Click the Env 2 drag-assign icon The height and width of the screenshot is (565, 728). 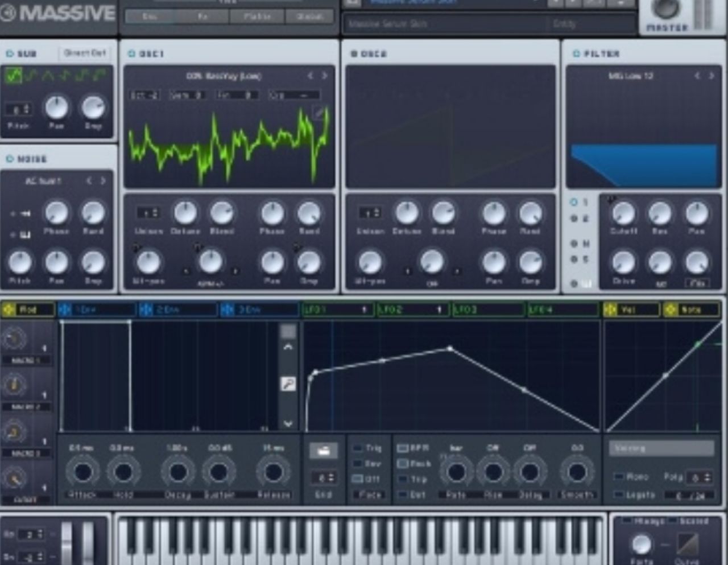146,310
